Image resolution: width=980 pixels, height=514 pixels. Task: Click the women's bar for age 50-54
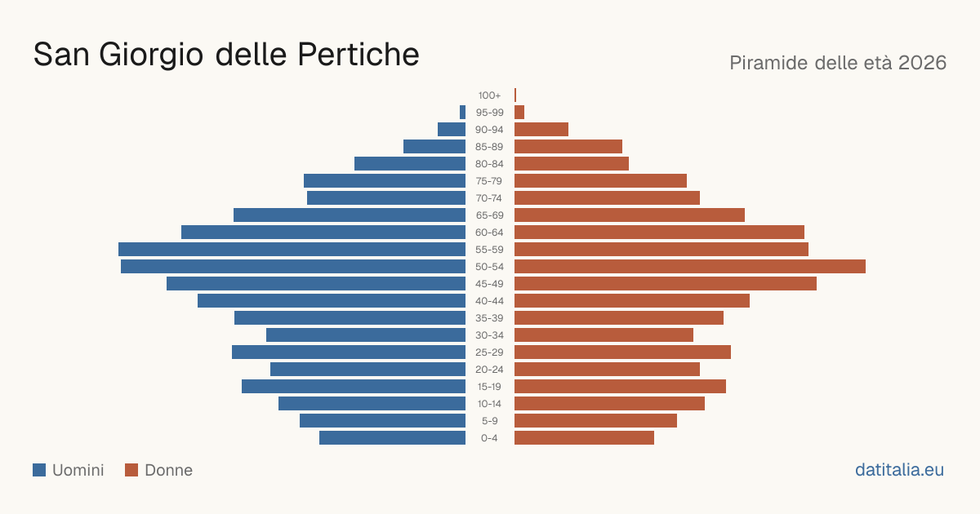pyautogui.click(x=690, y=266)
